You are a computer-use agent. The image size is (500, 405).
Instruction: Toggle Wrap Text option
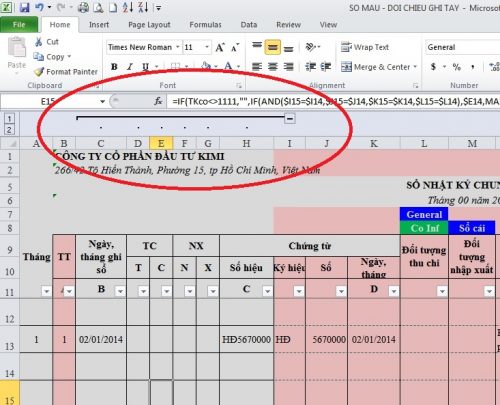(x=365, y=47)
